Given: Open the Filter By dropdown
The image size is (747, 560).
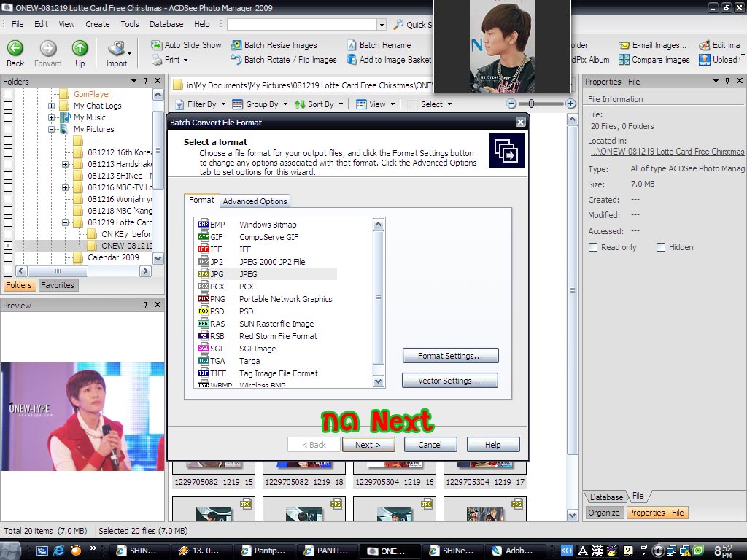Looking at the screenshot, I should click(x=200, y=104).
